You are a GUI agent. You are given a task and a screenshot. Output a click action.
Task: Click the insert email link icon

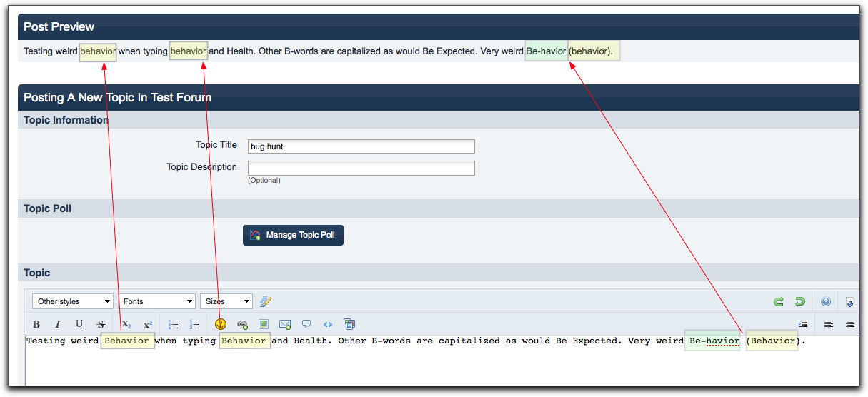tap(285, 324)
